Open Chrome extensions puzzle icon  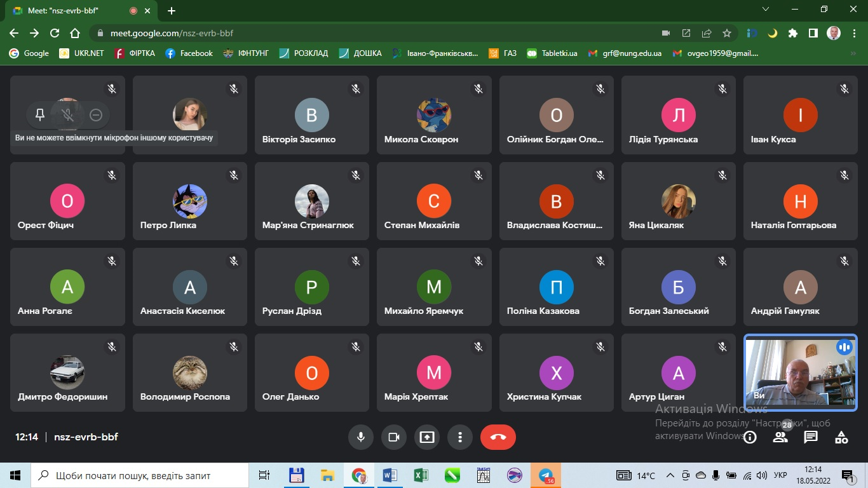(x=792, y=33)
